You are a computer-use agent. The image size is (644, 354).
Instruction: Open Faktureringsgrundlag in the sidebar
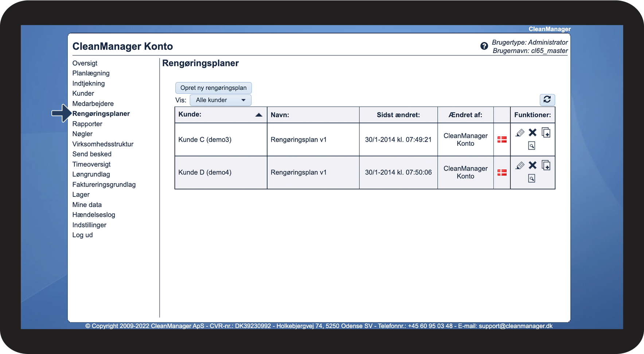104,184
